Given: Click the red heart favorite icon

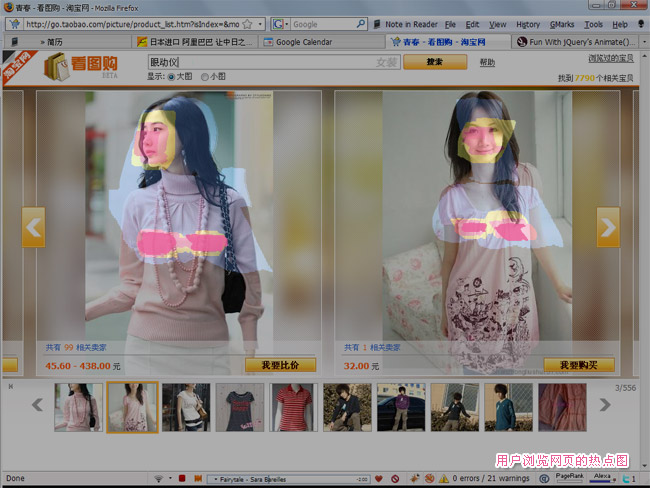Looking at the screenshot, I should 378,479.
